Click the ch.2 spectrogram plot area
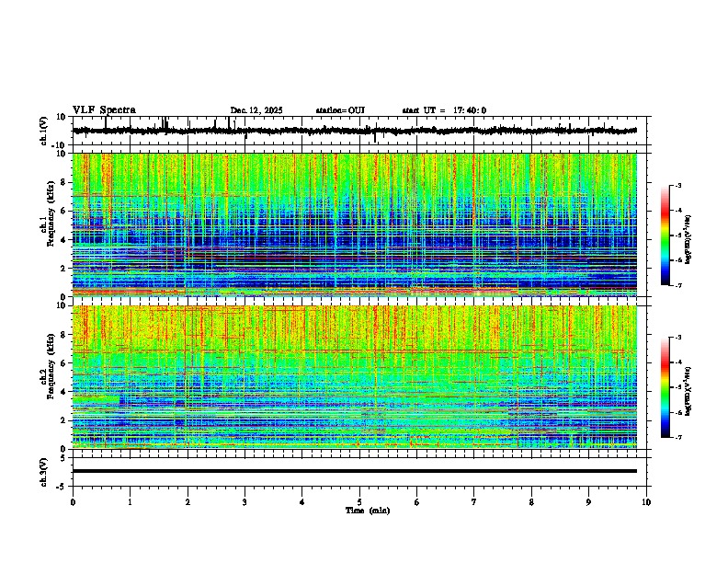 coord(355,377)
